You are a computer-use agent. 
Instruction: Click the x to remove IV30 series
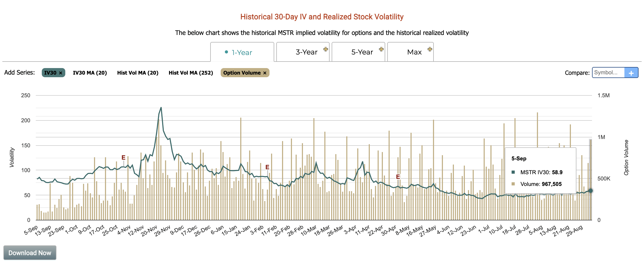tap(61, 73)
